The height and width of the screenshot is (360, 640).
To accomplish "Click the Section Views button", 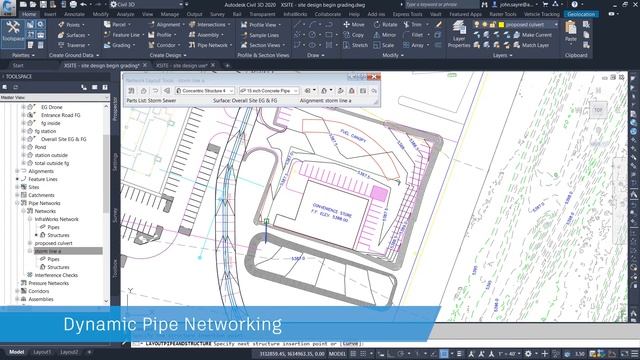I will [263, 45].
